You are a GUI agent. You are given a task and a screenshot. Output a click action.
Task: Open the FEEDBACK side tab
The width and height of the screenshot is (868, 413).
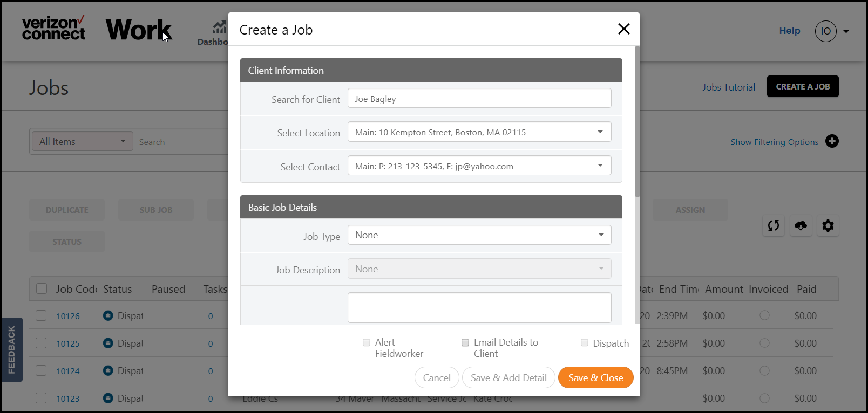(x=12, y=349)
